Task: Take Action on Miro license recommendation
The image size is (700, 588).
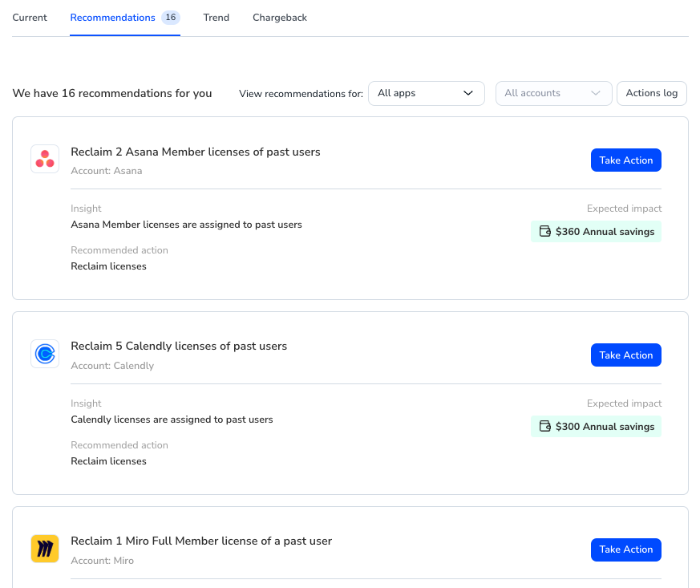Action: [x=626, y=549]
